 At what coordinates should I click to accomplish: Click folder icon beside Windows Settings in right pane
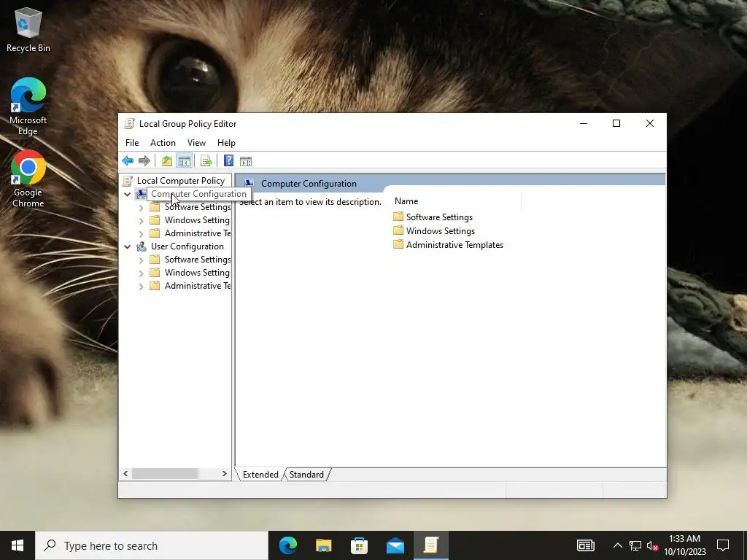(x=398, y=230)
